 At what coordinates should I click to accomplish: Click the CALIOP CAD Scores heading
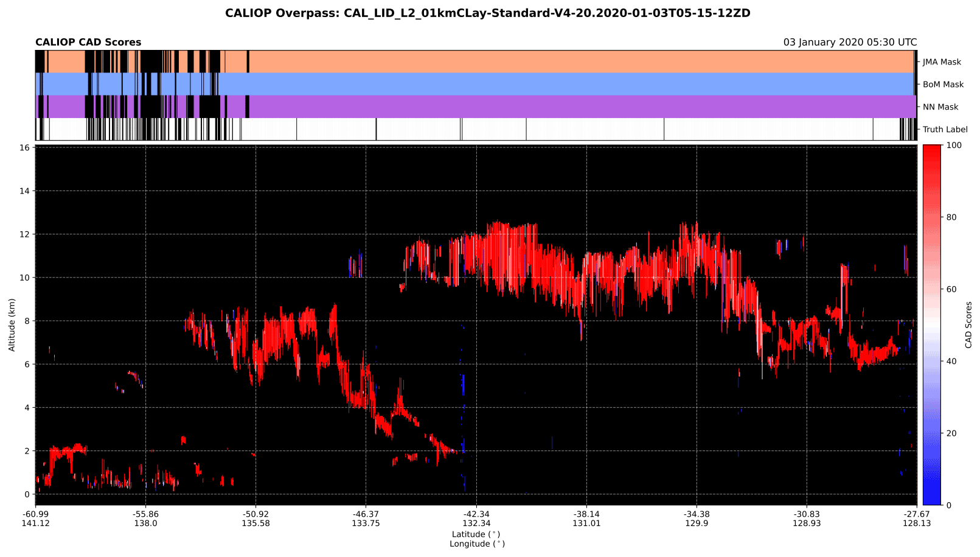[x=88, y=43]
